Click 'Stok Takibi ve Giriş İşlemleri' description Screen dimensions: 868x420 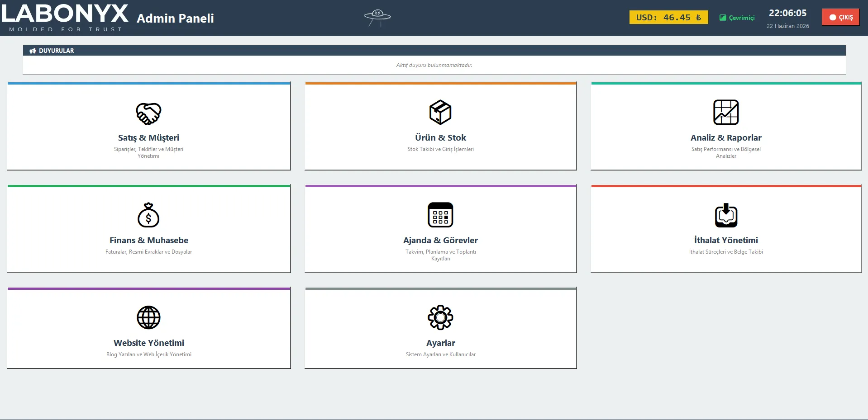click(x=440, y=149)
